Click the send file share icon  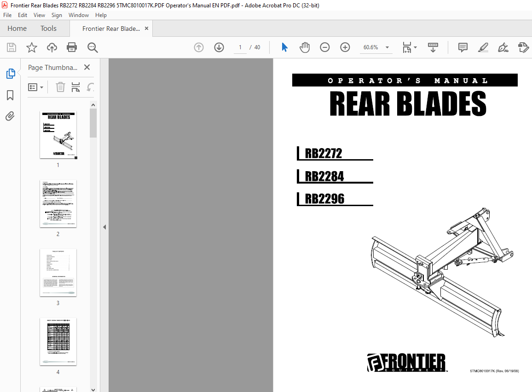click(x=524, y=47)
